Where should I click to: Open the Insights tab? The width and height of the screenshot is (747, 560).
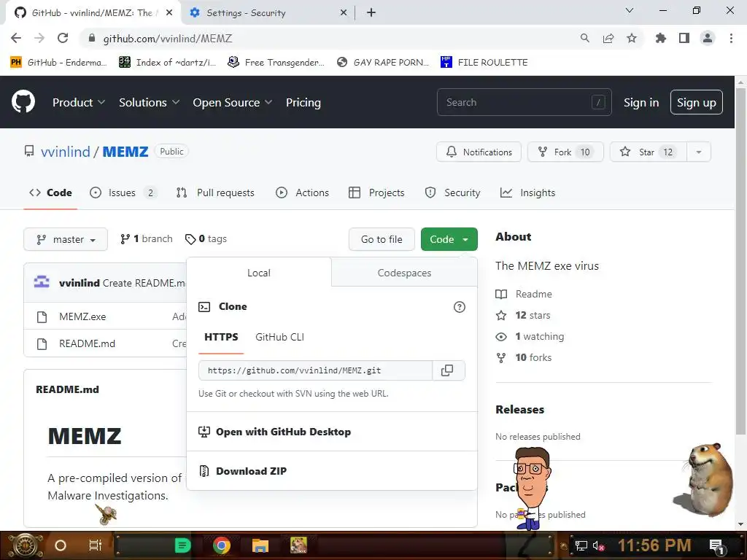coord(527,192)
